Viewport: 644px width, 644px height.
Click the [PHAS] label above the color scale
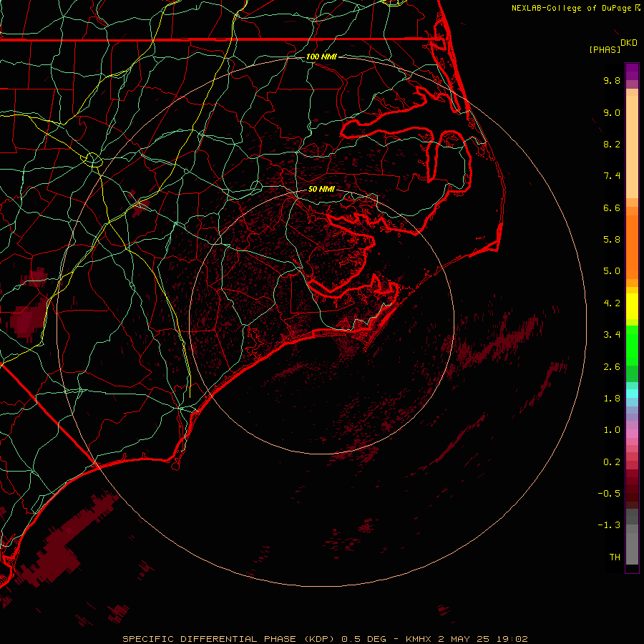tap(605, 49)
